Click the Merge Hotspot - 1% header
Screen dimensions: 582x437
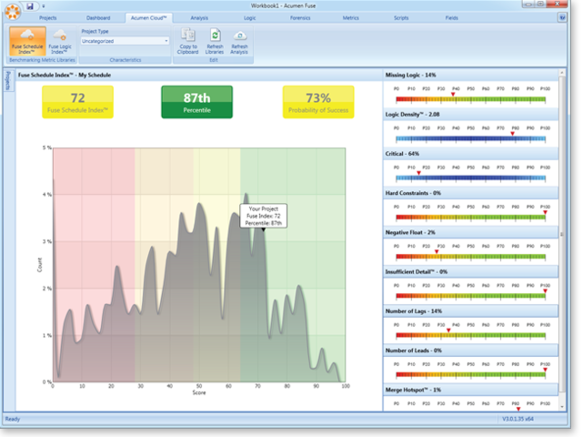tap(471, 390)
